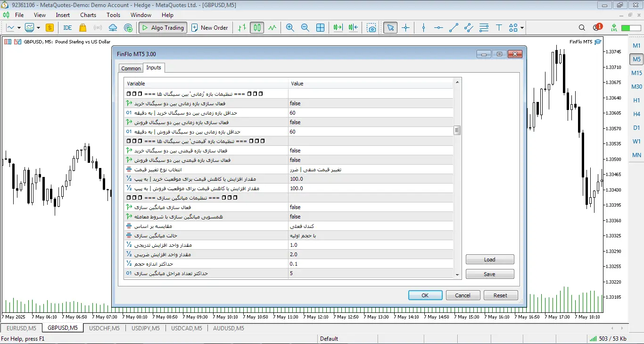This screenshot has height=344, width=644.
Task: Toggle false for فعال سازی بازه زمانی بین دو سیگنال خرید
Action: [371, 103]
